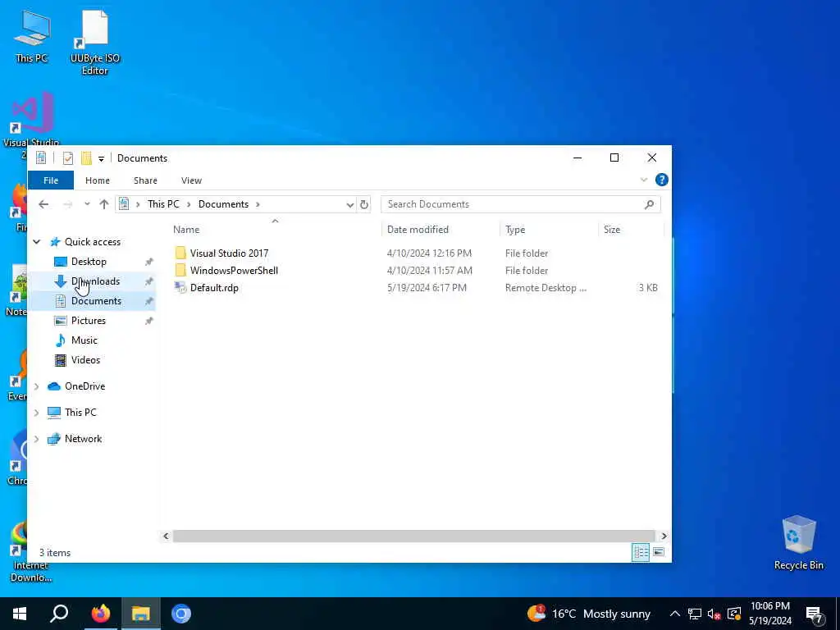
Task: Open the Share ribbon tab
Action: [145, 180]
